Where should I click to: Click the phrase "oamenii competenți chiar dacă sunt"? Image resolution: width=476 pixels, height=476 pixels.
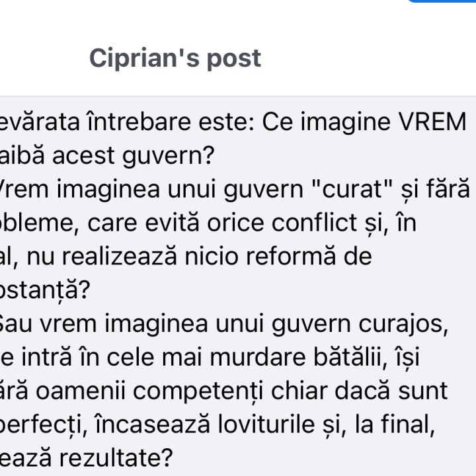[242, 391]
